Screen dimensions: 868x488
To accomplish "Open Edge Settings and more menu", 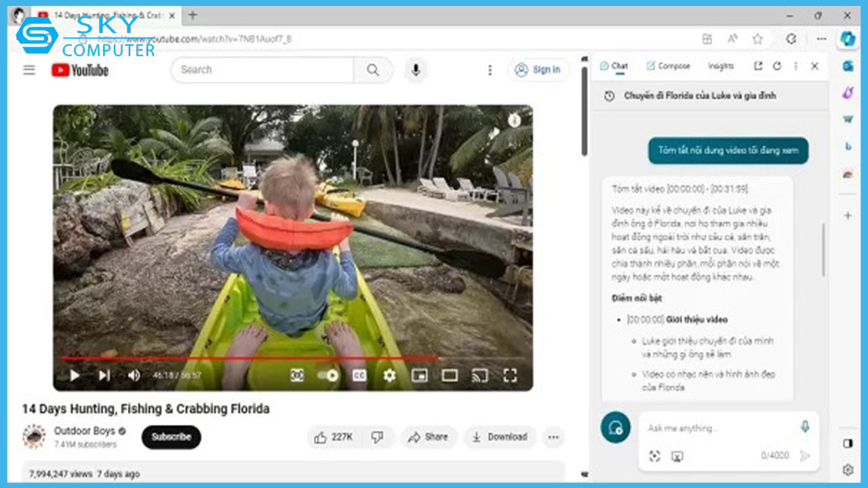I will click(x=822, y=39).
